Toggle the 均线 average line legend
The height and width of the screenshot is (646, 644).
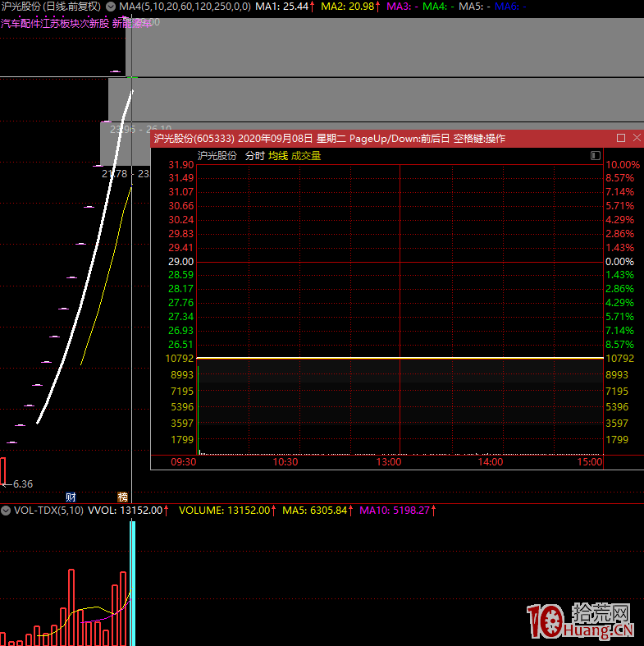(x=278, y=155)
